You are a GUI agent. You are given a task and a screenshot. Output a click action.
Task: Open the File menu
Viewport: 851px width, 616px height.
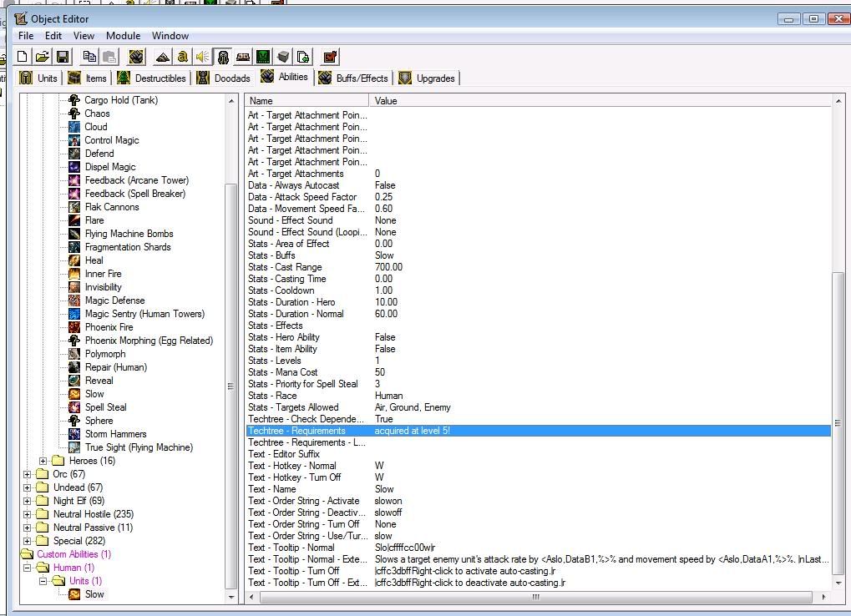coord(26,36)
